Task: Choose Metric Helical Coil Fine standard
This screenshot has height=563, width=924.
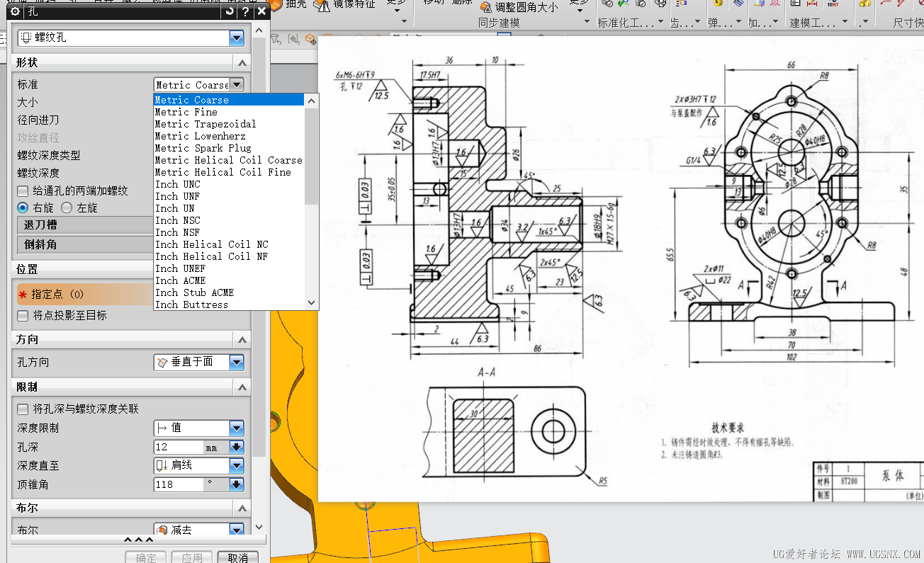Action: 229,172
